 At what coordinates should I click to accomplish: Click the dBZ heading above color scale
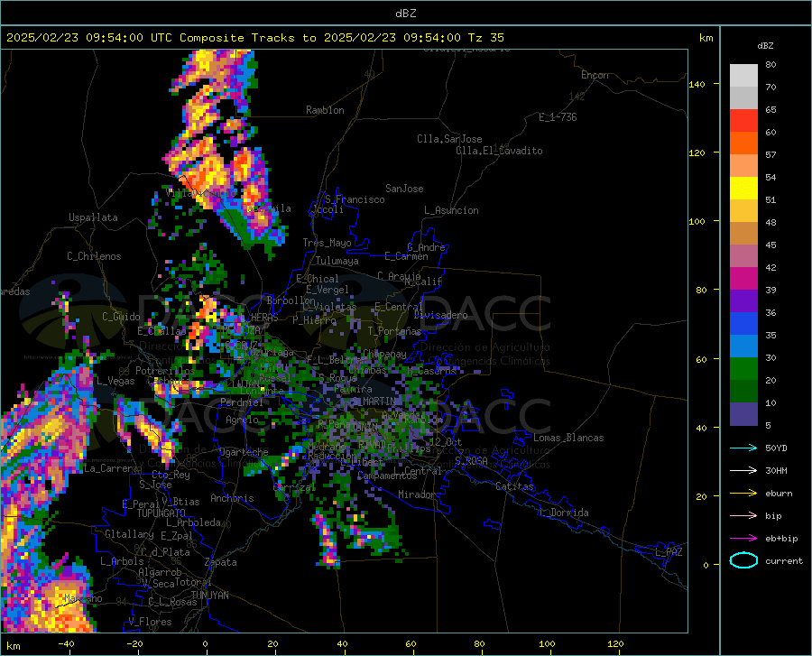point(765,45)
